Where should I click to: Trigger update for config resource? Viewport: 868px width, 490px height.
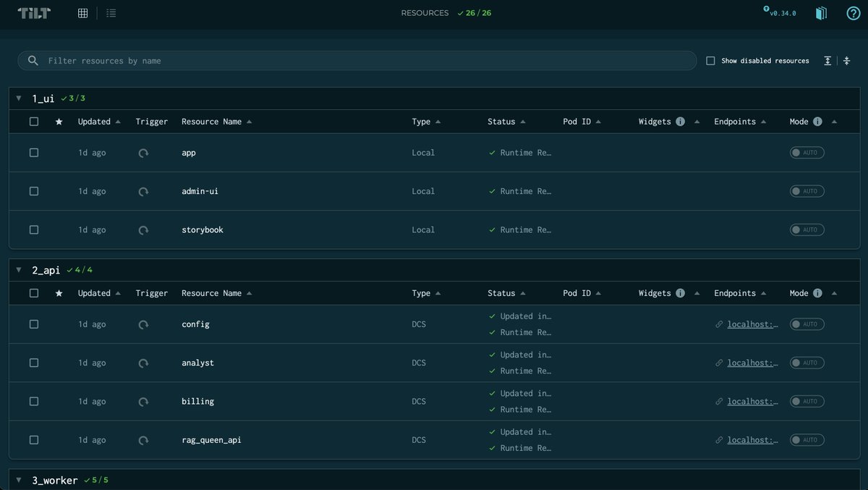143,324
